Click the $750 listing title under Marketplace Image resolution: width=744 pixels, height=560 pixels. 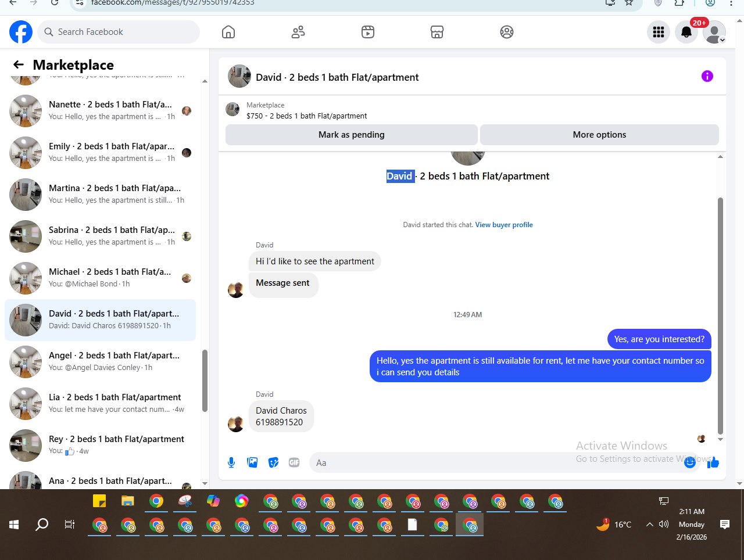tap(307, 116)
